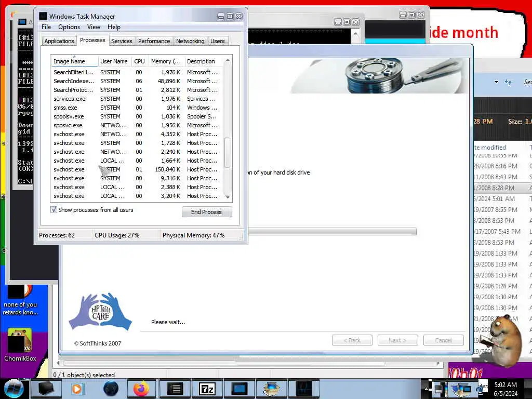Select the Processes tab
Viewport: 532px width, 399px height.
coord(92,40)
